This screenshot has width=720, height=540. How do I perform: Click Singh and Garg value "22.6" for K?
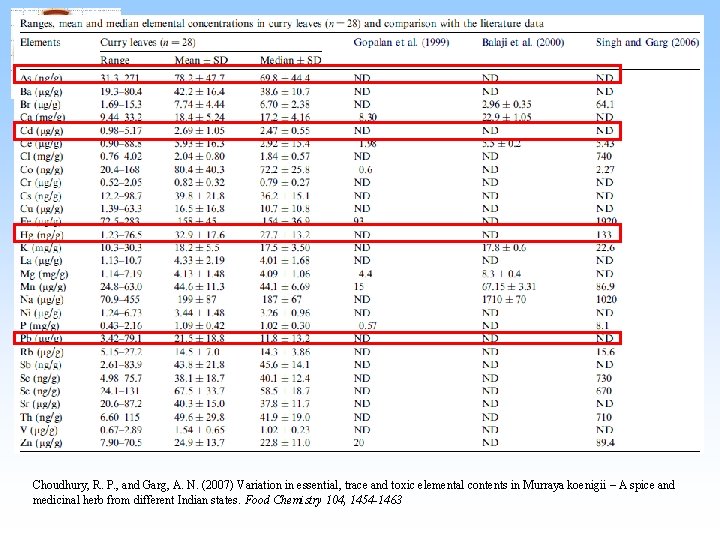tap(605, 248)
